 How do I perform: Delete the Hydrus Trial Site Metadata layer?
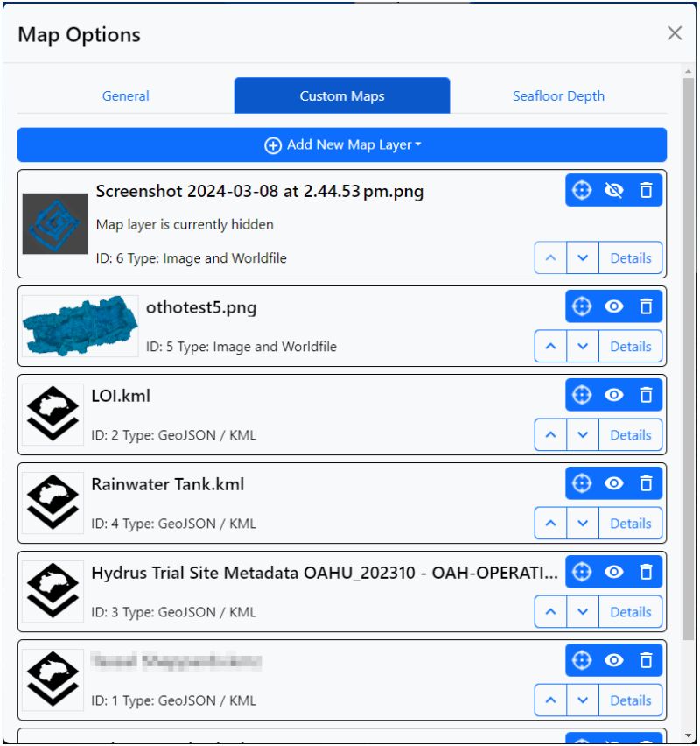point(647,572)
